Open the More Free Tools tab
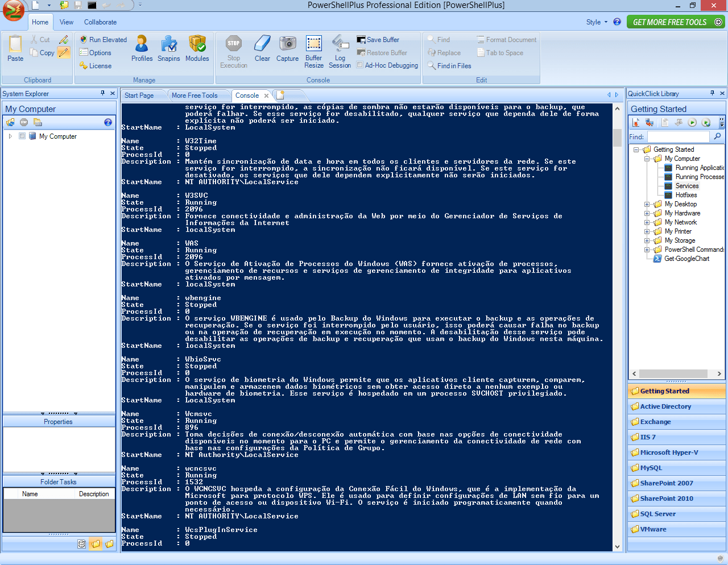 click(195, 95)
